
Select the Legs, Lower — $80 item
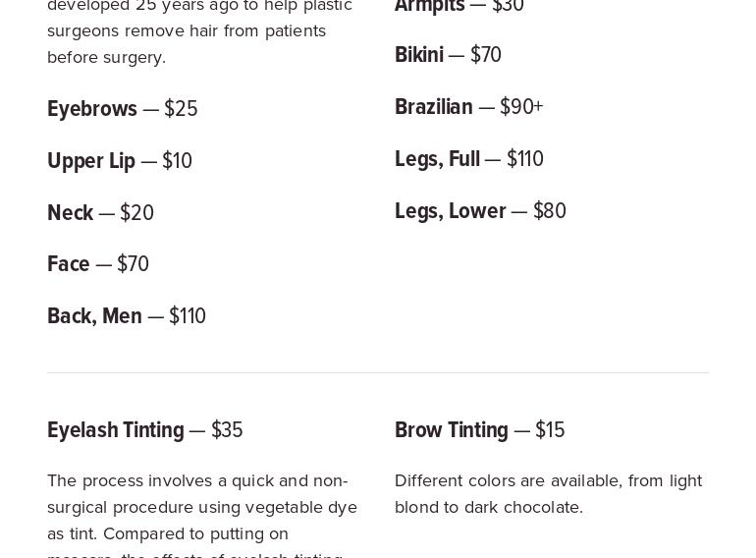[x=480, y=211]
